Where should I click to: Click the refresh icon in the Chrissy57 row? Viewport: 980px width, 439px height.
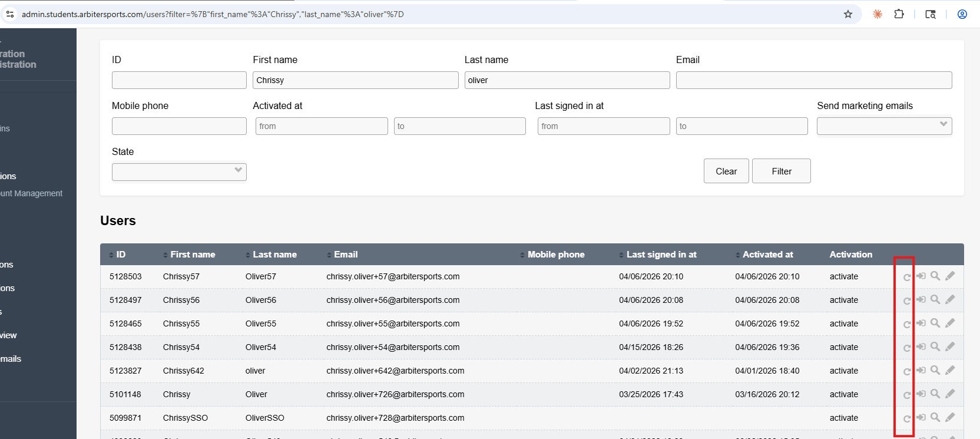point(907,277)
